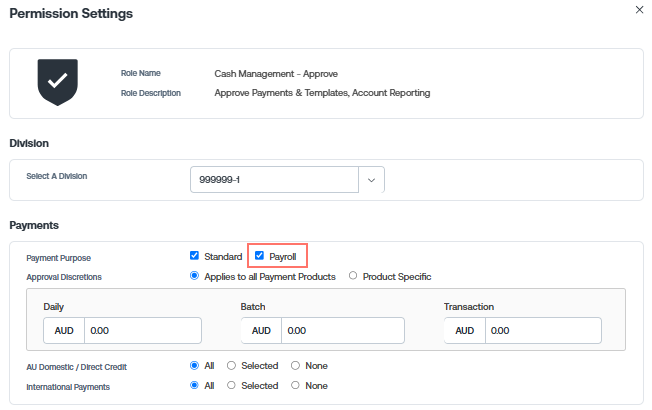The width and height of the screenshot is (652, 410).
Task: Click the Daily column heading
Action: [54, 307]
